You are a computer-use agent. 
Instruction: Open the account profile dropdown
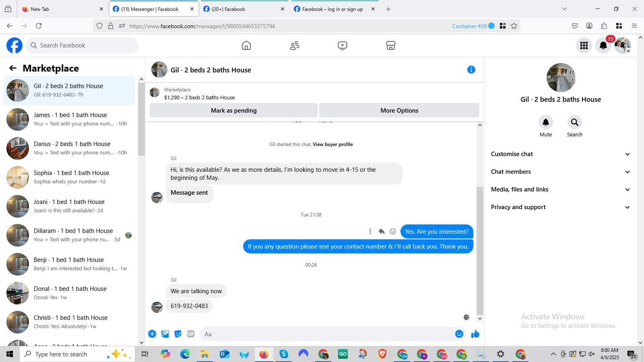pos(623,45)
